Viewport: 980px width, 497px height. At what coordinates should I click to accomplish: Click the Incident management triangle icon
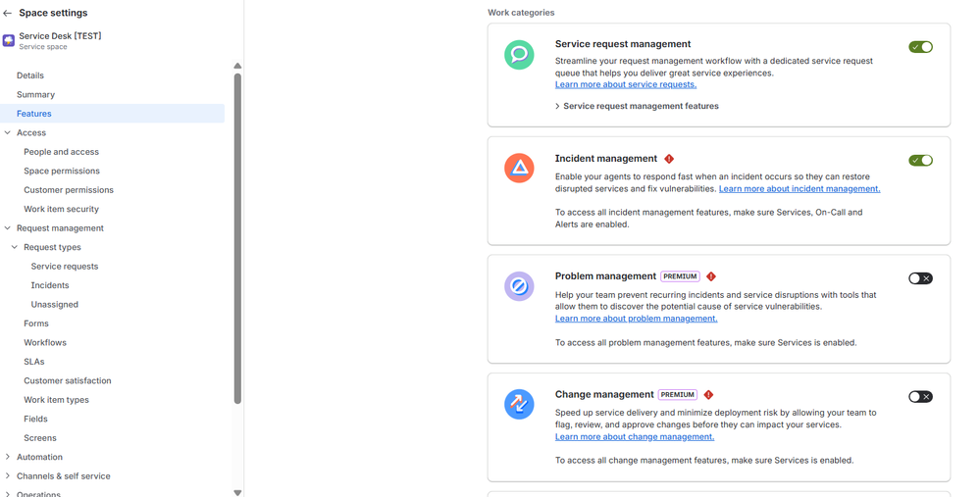[x=519, y=168]
